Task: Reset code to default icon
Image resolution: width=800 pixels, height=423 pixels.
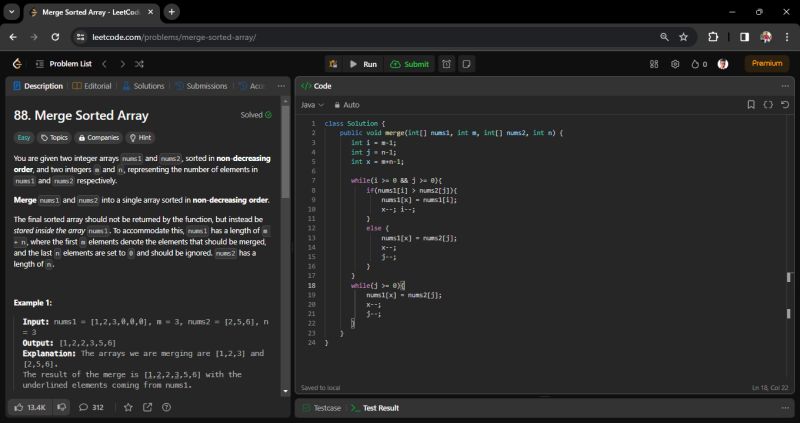Action: (785, 105)
